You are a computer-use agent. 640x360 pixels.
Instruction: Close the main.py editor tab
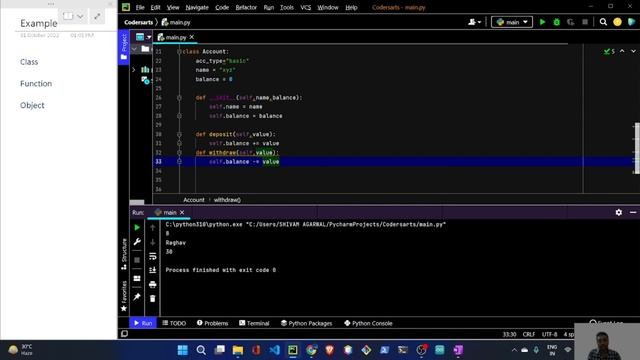tap(191, 37)
